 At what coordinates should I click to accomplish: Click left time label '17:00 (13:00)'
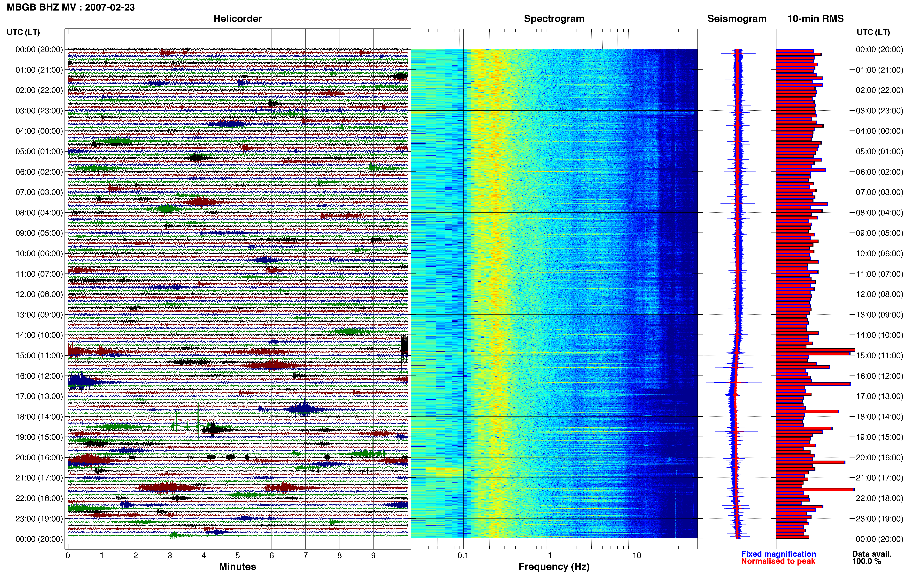point(39,396)
